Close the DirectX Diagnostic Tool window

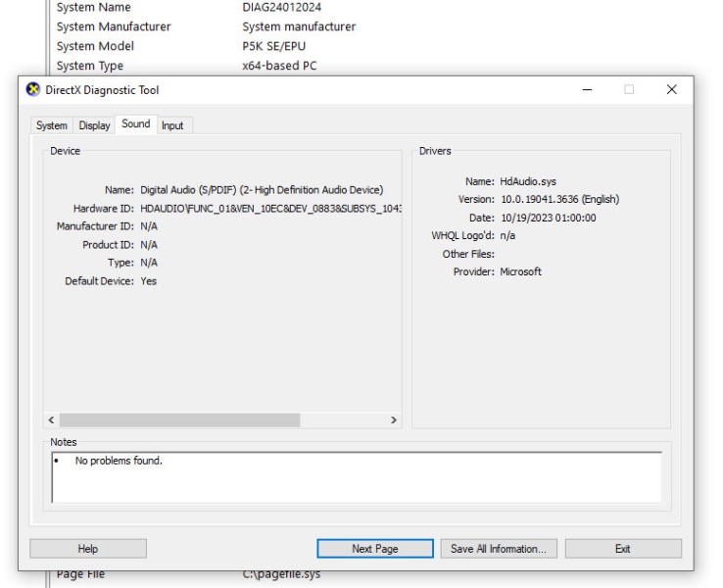click(671, 90)
